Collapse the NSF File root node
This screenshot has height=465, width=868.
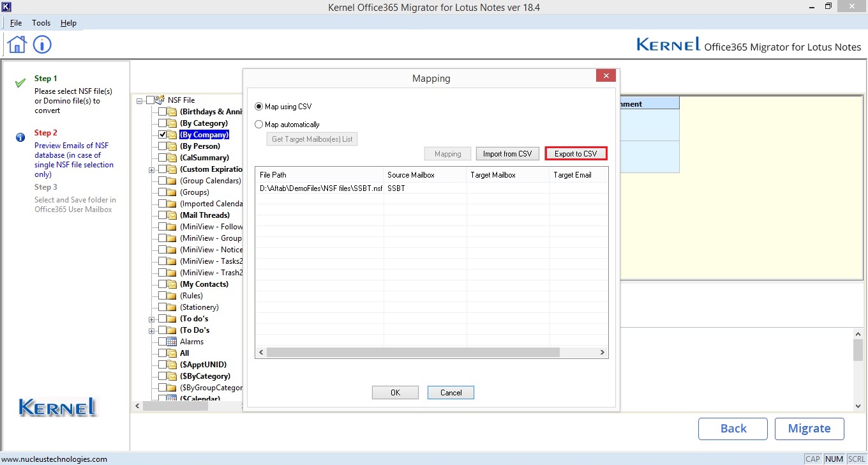click(140, 100)
